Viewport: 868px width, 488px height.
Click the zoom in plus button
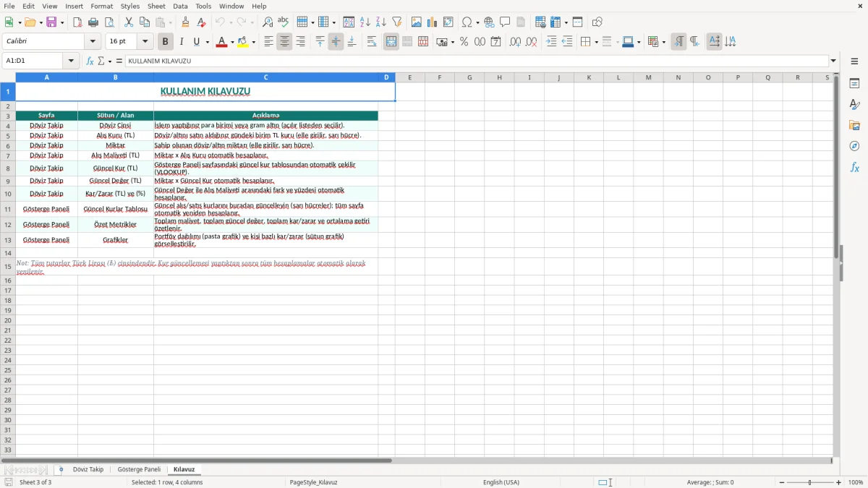pyautogui.click(x=839, y=482)
